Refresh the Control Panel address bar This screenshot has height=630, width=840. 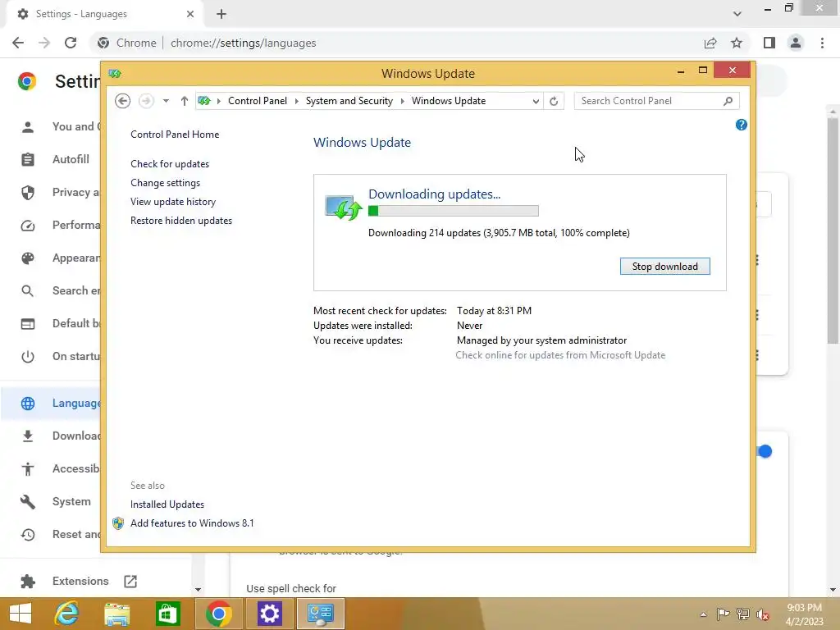pos(554,101)
